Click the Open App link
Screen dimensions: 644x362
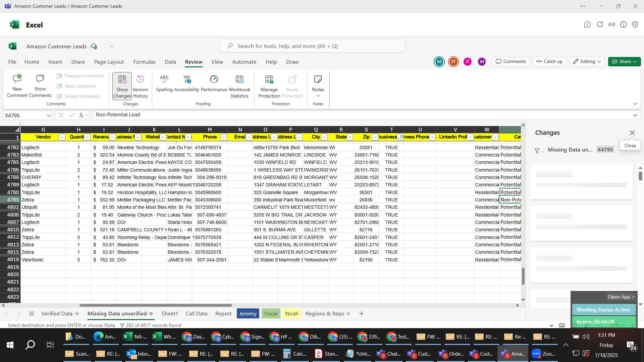click(621, 297)
